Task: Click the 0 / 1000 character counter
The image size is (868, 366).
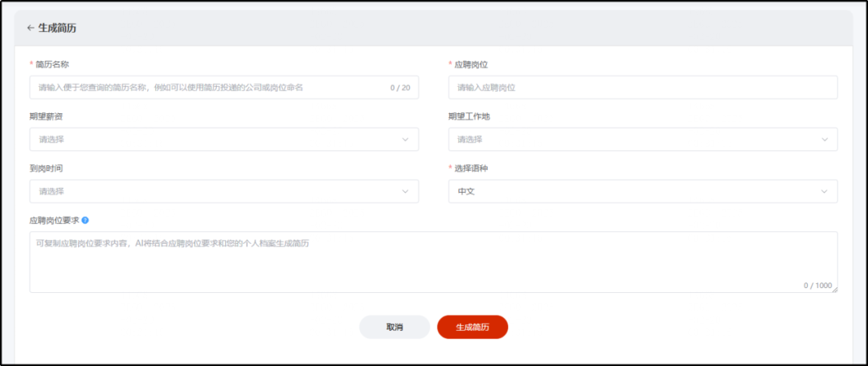Action: (x=817, y=285)
